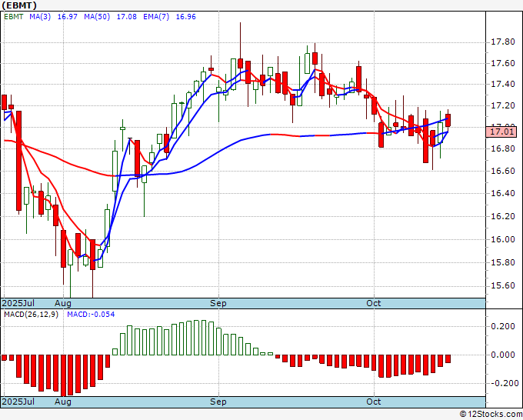Select the MA(50) legend label
The height and width of the screenshot is (420, 523).
tap(97, 17)
